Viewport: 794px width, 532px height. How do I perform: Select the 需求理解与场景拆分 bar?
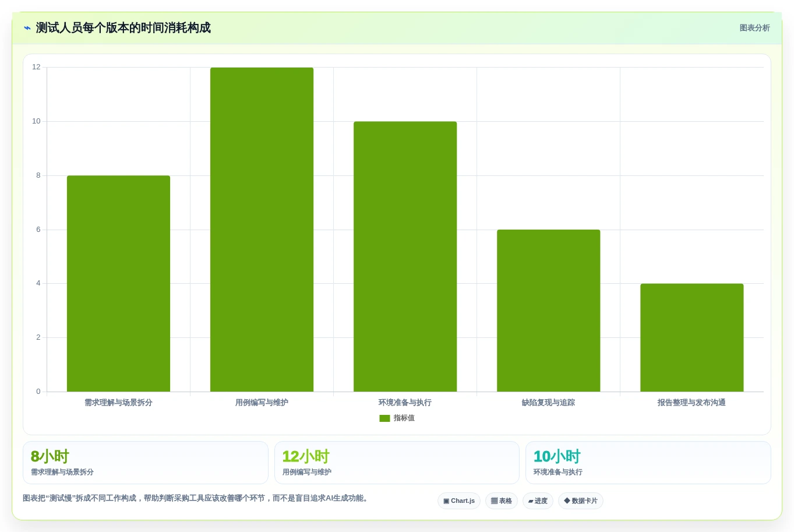(x=118, y=284)
